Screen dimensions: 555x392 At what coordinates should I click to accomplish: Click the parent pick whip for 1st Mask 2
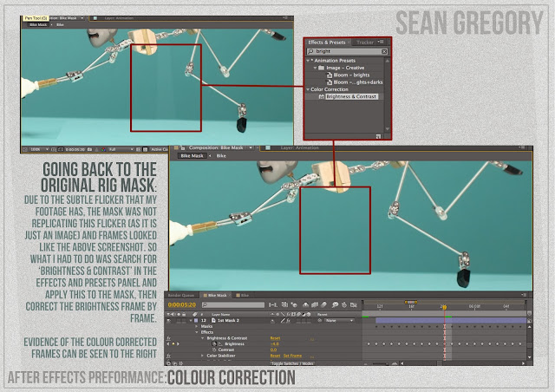320,321
